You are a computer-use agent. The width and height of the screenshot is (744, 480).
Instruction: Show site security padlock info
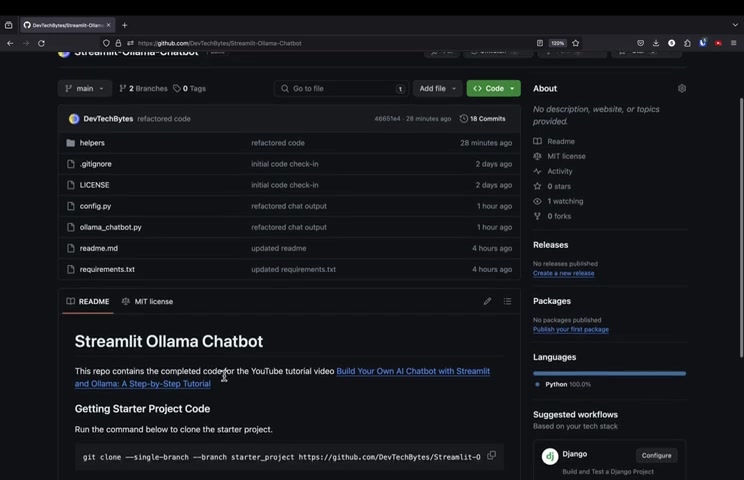point(118,43)
